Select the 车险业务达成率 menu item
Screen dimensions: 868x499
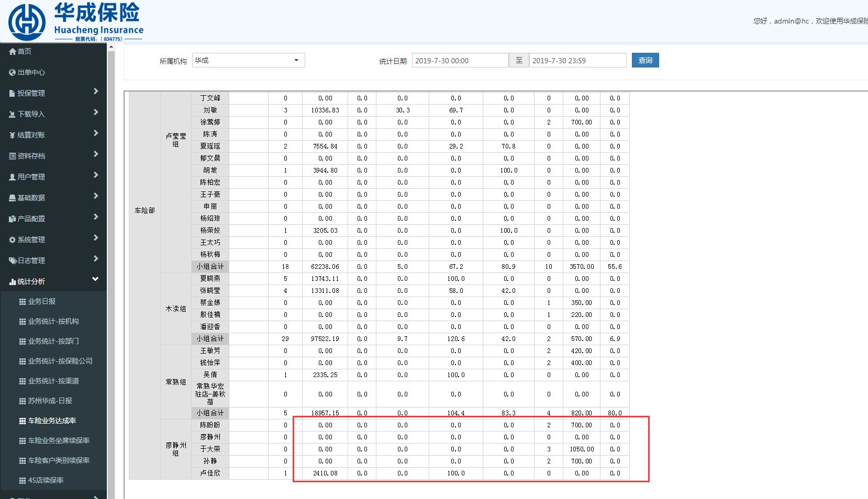(52, 421)
